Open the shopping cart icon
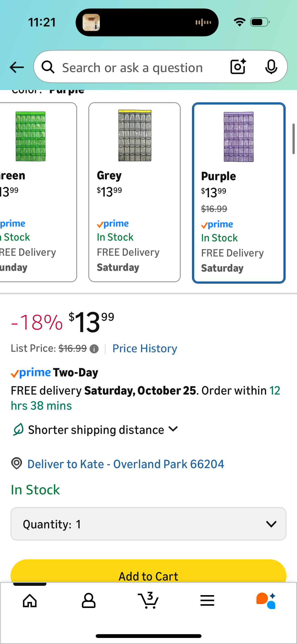 pos(148,601)
